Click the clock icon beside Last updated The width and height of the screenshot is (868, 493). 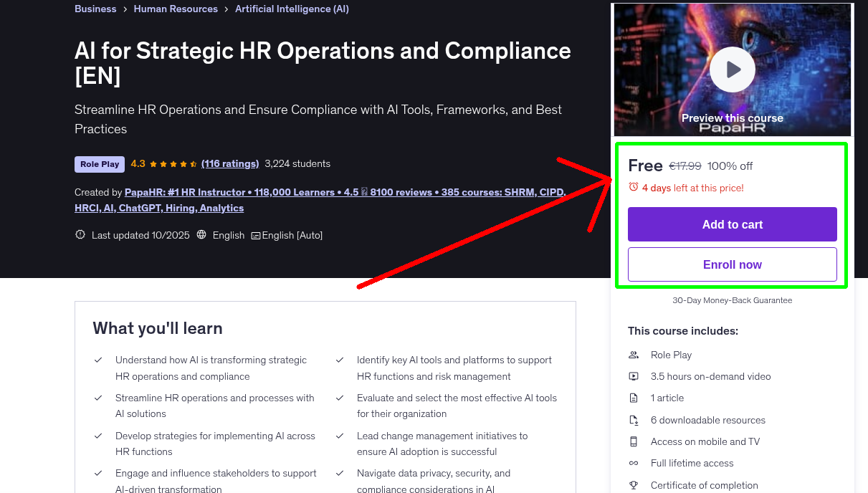pos(80,234)
